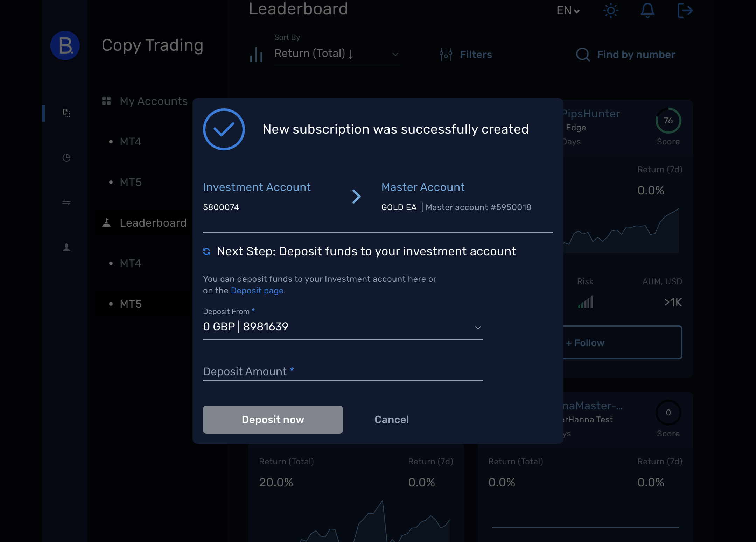Image resolution: width=756 pixels, height=542 pixels.
Task: Click Cancel in the dialog
Action: (392, 420)
